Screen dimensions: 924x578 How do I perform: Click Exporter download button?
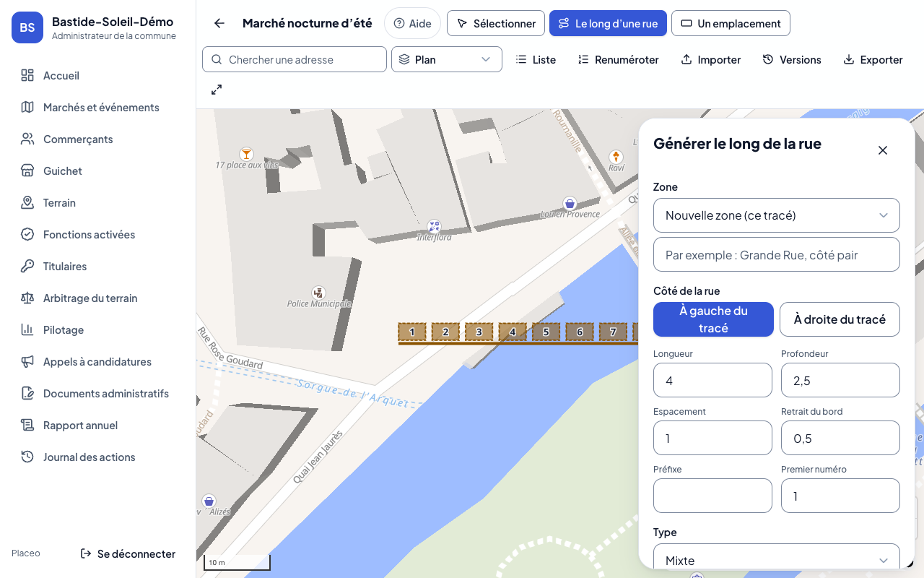point(873,60)
